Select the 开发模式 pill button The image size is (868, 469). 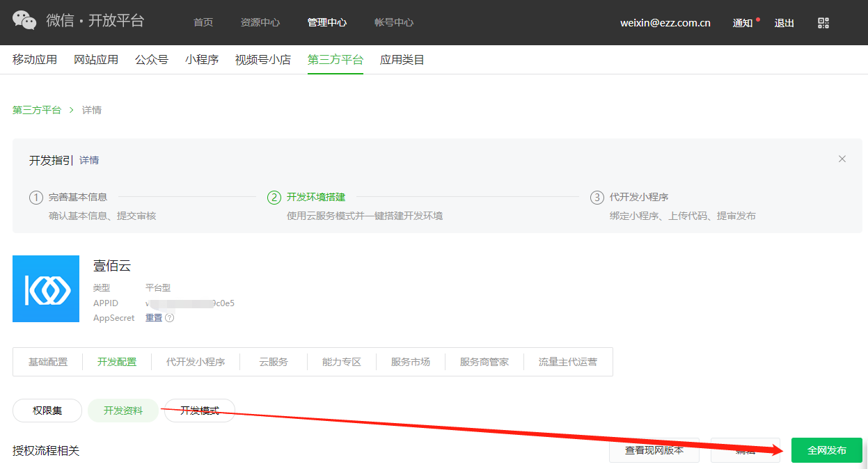click(200, 411)
